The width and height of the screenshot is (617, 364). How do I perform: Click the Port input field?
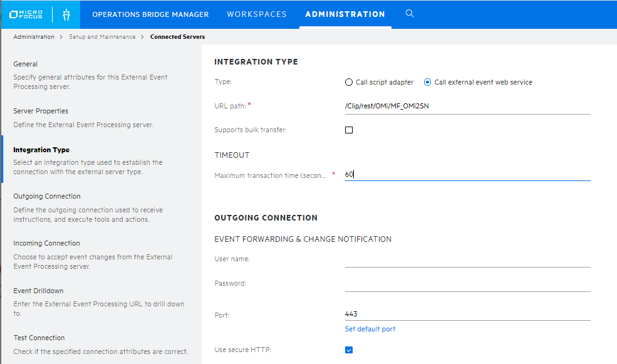(x=467, y=314)
